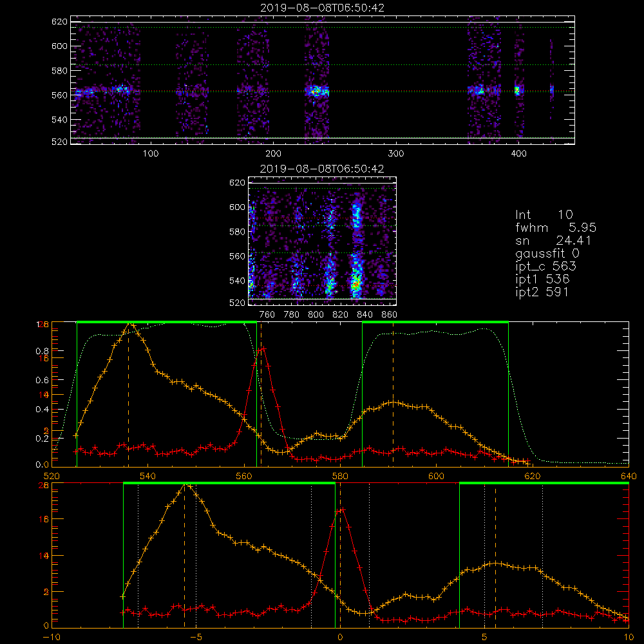Image resolution: width=644 pixels, height=644 pixels.
Task: Click x-axis label 10 on bottom profile plot
Action: pyautogui.click(x=629, y=638)
